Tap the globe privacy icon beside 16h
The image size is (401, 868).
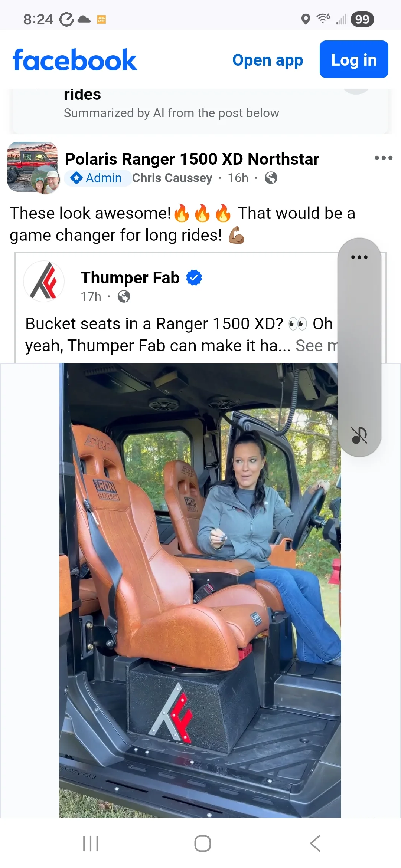(271, 178)
